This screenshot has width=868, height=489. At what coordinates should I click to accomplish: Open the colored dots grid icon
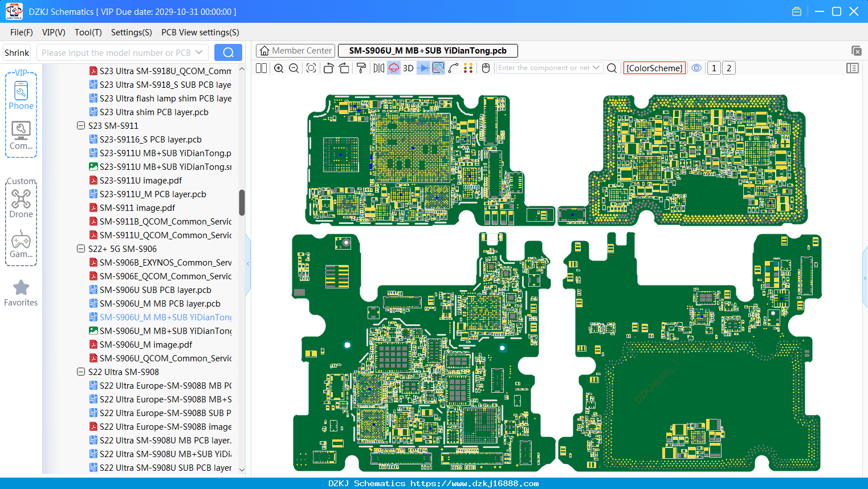(468, 68)
